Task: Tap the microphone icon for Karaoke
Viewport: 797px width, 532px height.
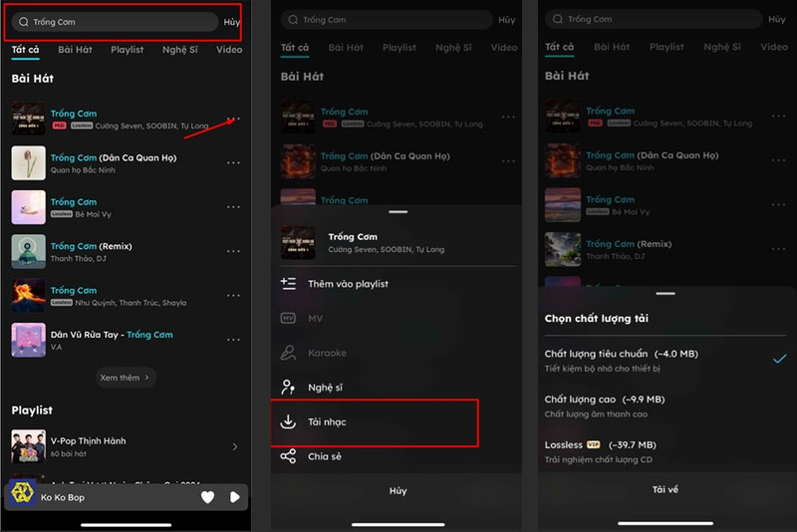Action: [x=288, y=353]
